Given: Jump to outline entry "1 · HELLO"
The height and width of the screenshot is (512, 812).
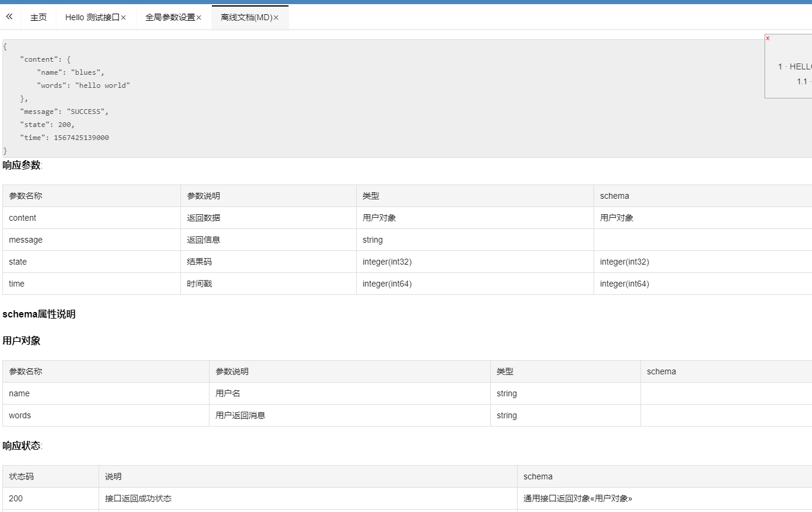Looking at the screenshot, I should 795,66.
